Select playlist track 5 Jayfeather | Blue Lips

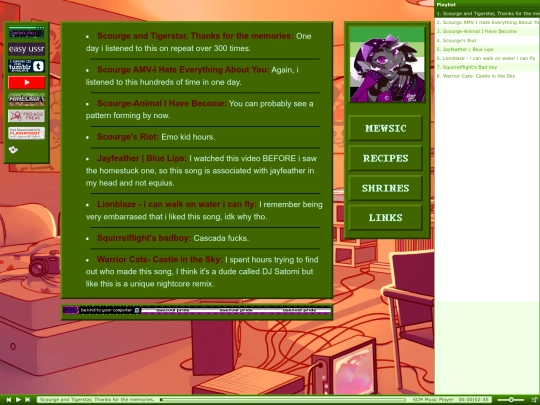487,49
